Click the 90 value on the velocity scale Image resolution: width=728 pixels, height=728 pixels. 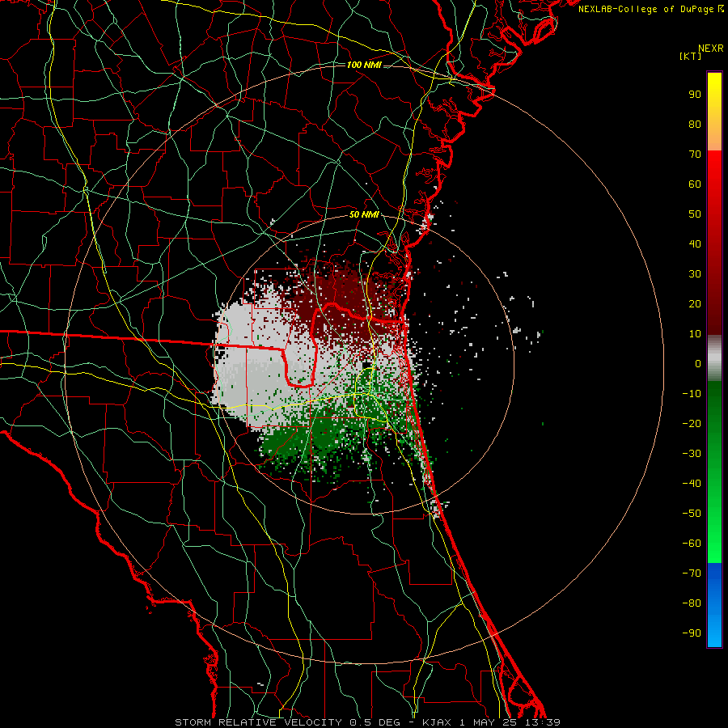[695, 95]
